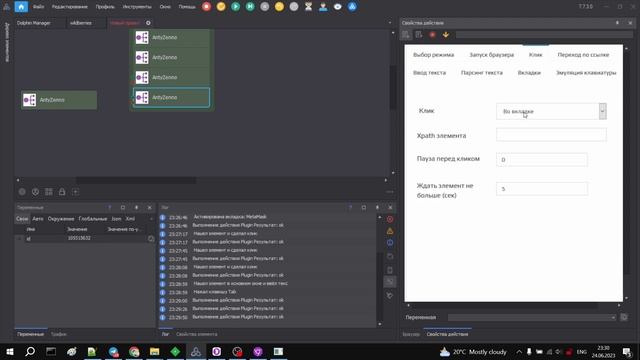Click the log entry mentioning MetaMask

coord(229,217)
